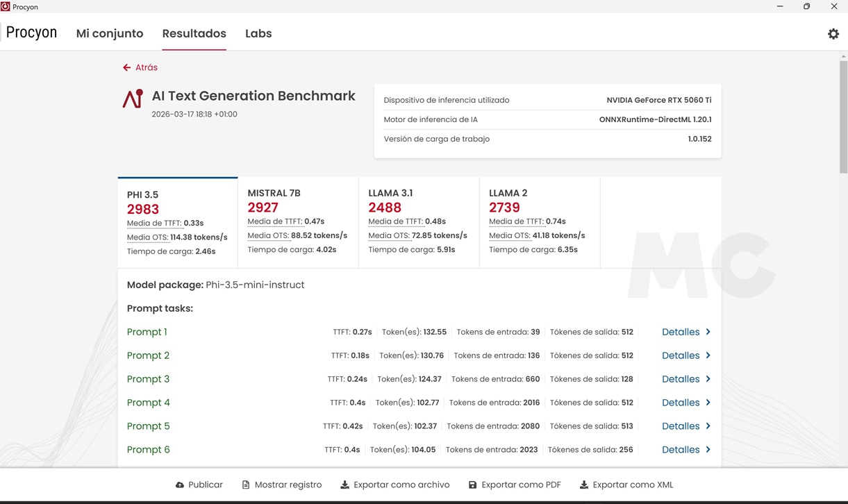
Task: Select the LLAMA 3.1 results tab
Action: point(419,222)
